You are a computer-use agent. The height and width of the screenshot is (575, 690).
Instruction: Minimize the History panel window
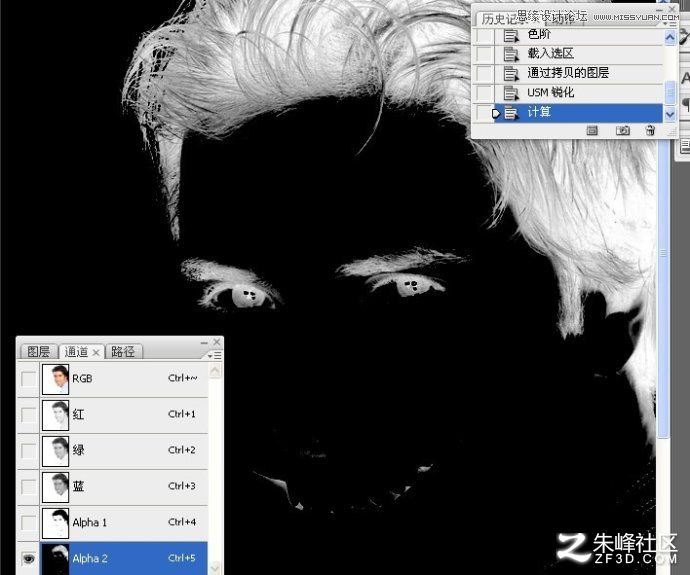(x=659, y=9)
